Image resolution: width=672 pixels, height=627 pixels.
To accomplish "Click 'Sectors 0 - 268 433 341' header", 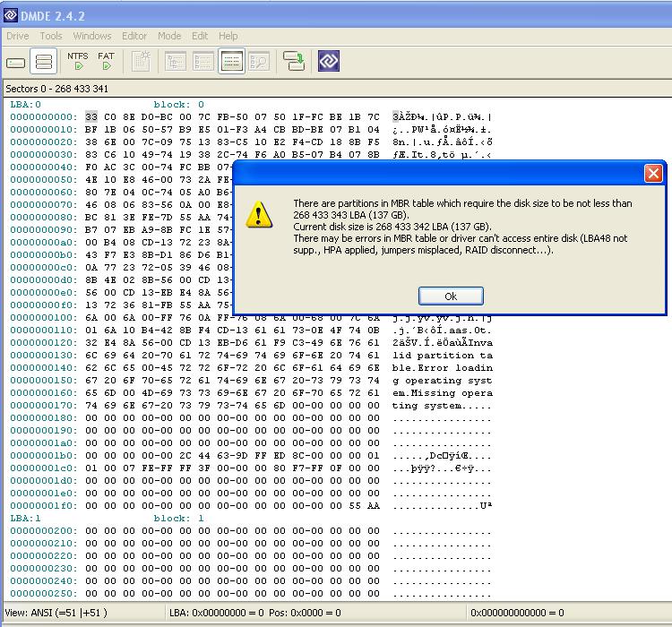I will [57, 89].
